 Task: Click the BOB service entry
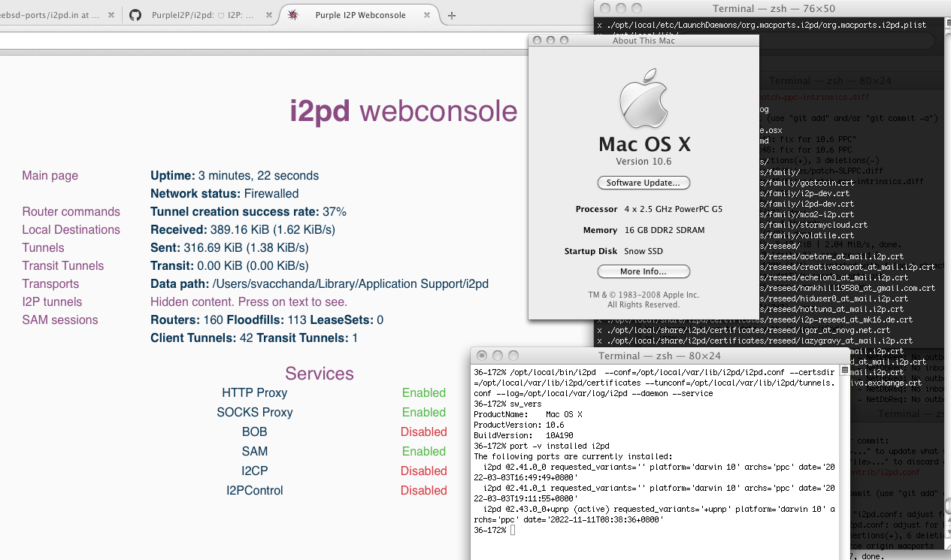click(x=254, y=431)
